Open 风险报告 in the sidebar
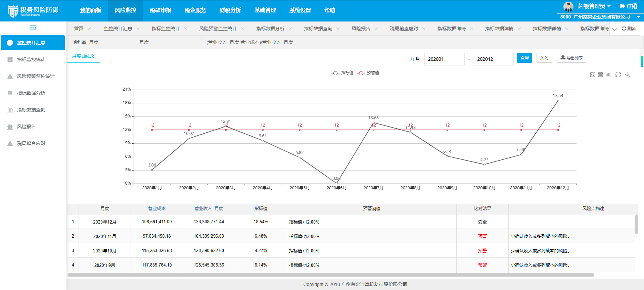Screen dimensions: 644x290 [x=33, y=127]
